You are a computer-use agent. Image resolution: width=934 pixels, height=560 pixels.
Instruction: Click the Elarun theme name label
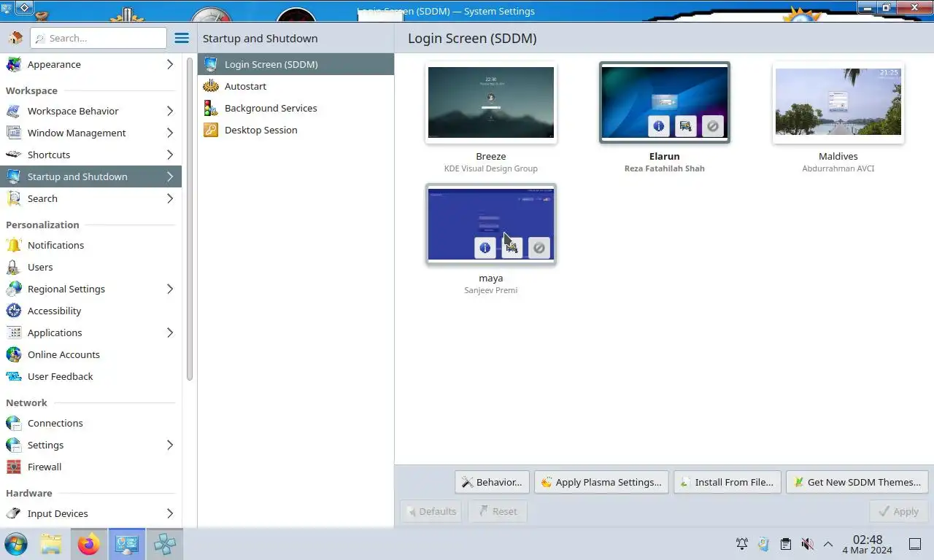coord(664,156)
